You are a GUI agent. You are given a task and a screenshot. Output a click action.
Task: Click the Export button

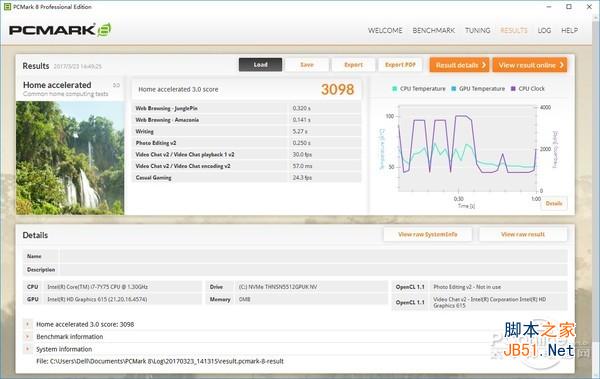point(353,65)
